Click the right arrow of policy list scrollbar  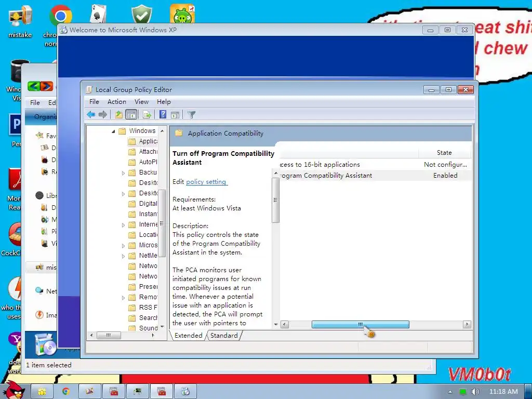click(467, 324)
